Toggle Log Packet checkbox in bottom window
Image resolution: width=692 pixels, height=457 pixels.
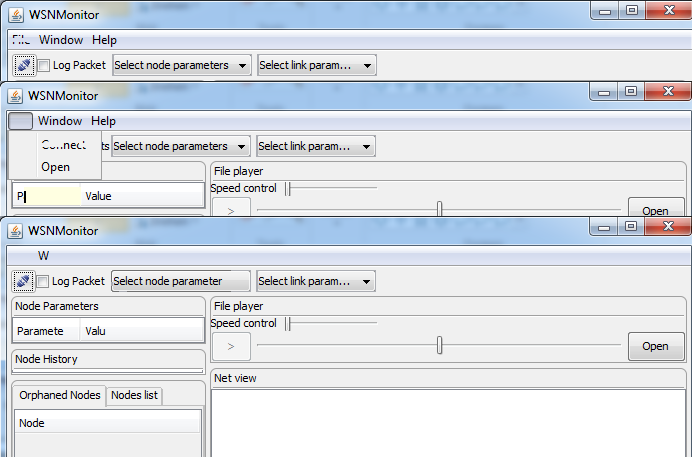[43, 281]
